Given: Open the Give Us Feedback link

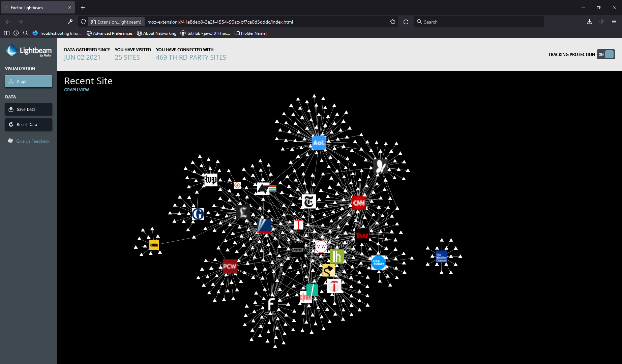Looking at the screenshot, I should point(33,141).
